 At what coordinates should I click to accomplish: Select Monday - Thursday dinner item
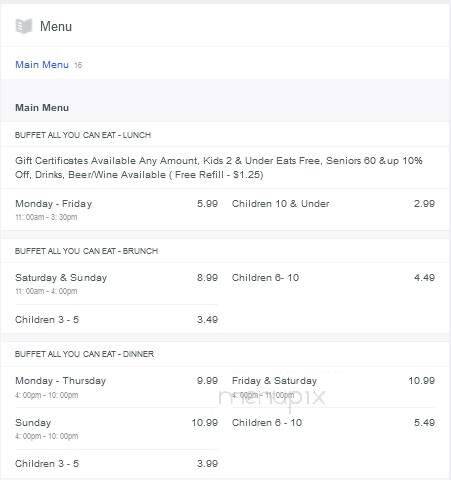116,387
